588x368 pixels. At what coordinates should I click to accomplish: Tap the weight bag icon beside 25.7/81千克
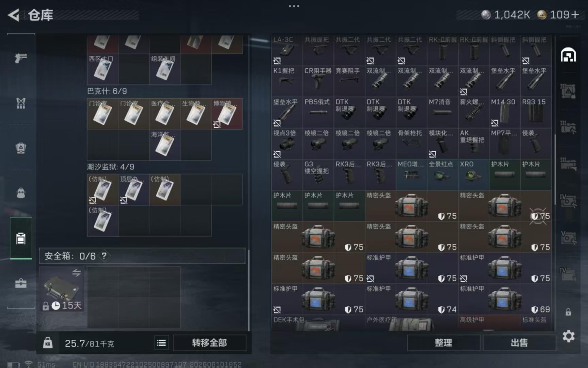48,343
